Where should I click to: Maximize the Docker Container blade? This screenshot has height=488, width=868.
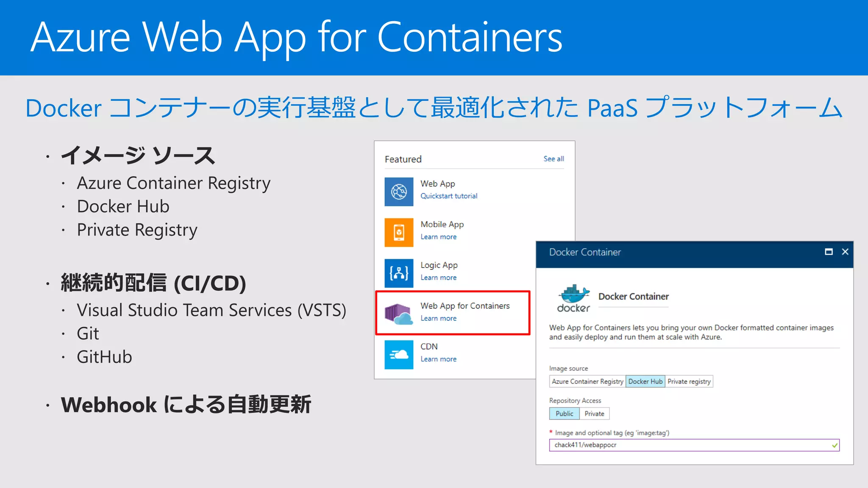[x=829, y=252]
